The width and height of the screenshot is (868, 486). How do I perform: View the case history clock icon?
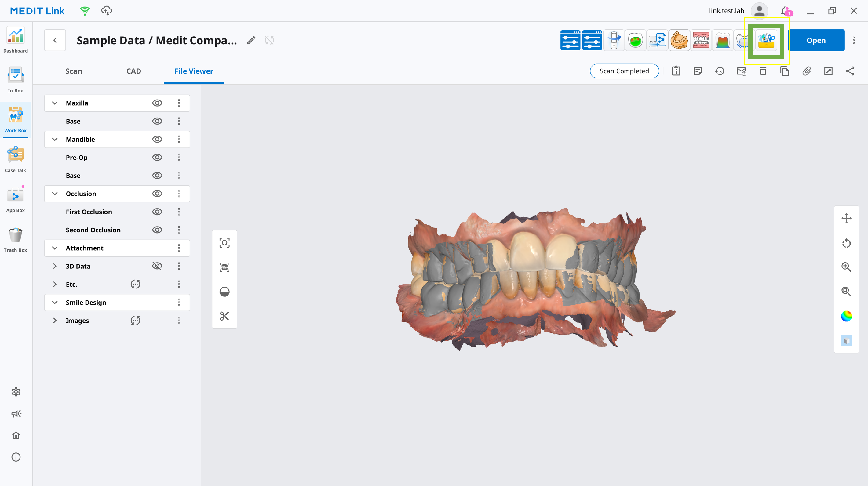719,71
